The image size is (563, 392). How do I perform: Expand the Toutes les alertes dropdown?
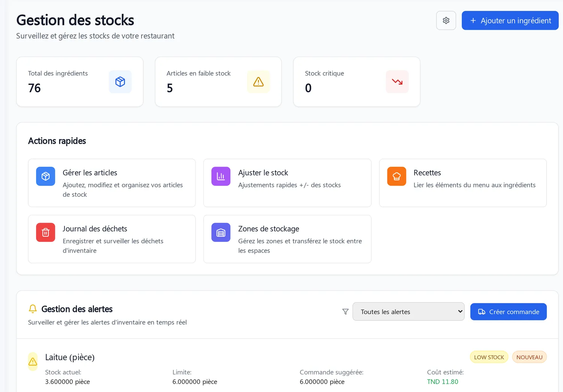408,312
